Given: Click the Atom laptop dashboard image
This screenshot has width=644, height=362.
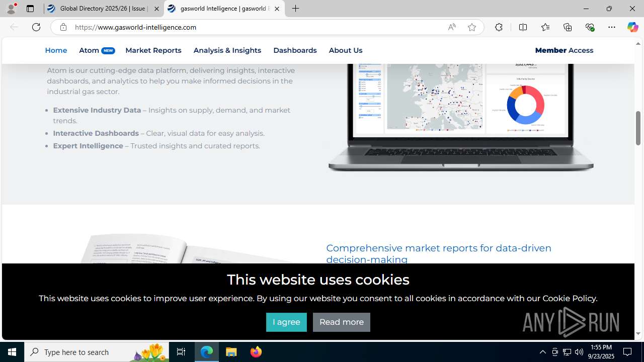Looking at the screenshot, I should [x=460, y=118].
